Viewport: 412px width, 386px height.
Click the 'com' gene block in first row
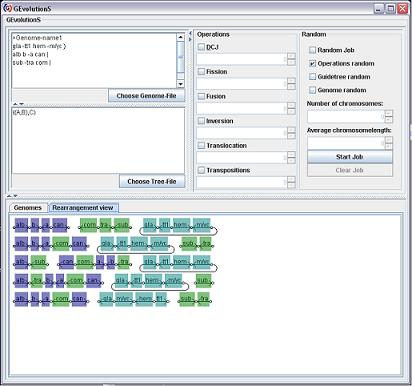pyautogui.click(x=89, y=225)
